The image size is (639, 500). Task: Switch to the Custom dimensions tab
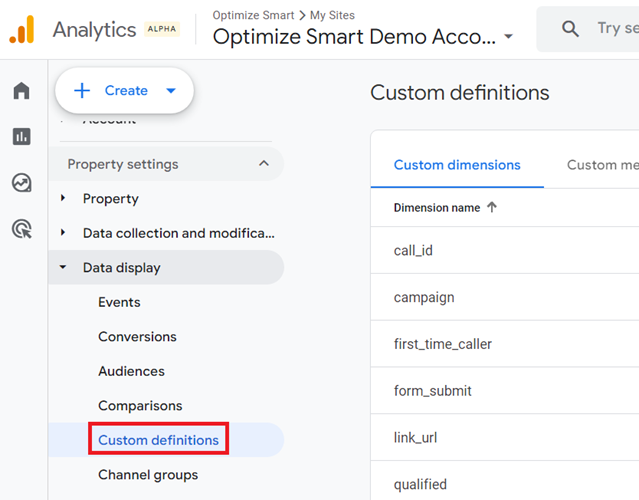457,165
